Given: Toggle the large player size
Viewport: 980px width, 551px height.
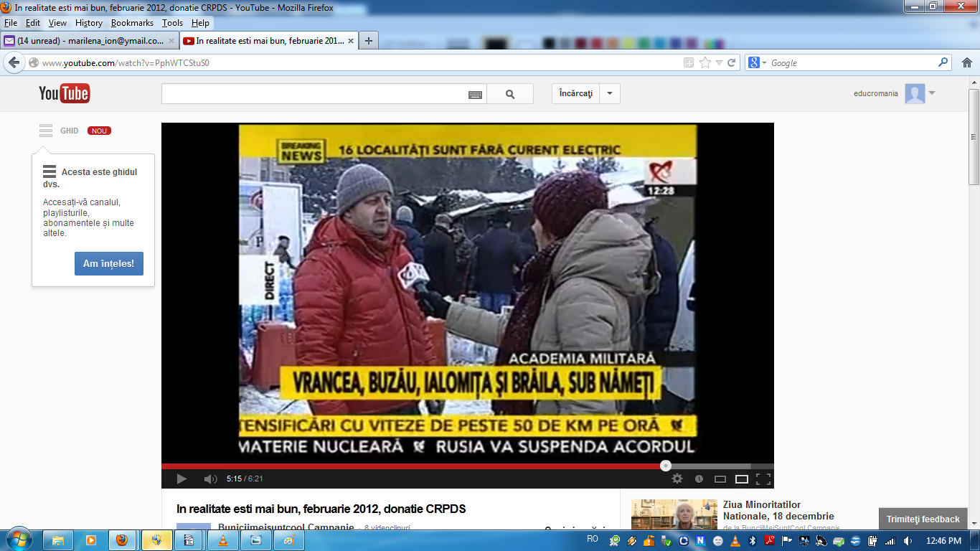Looking at the screenshot, I should (x=742, y=479).
